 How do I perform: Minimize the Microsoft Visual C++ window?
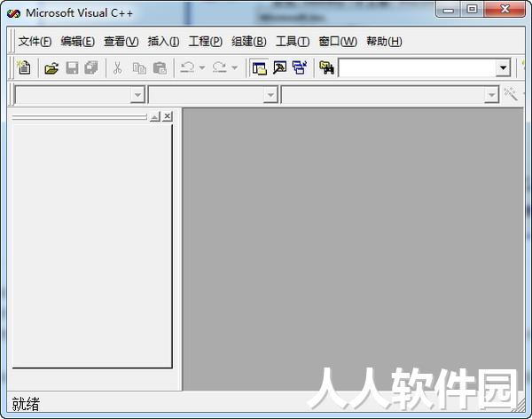coord(448,10)
